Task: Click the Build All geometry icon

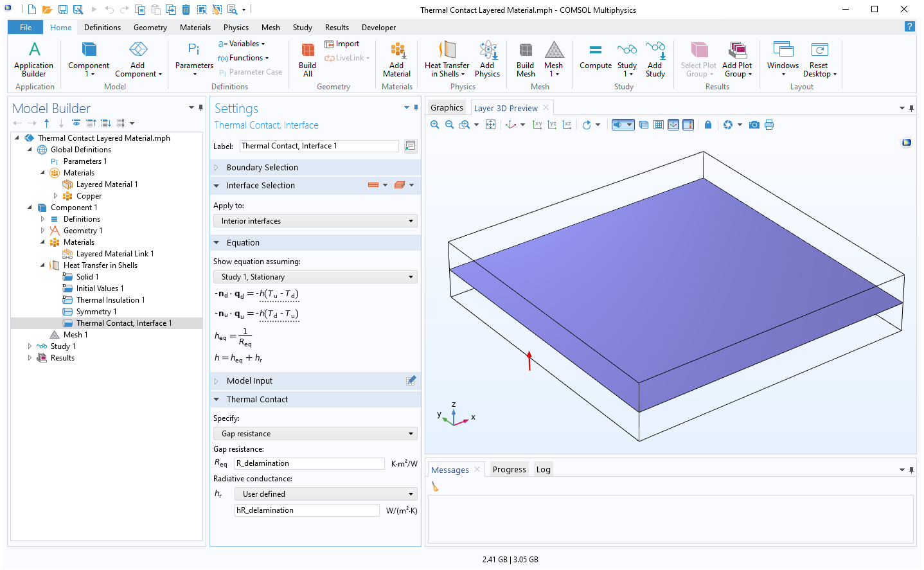Action: pyautogui.click(x=308, y=59)
